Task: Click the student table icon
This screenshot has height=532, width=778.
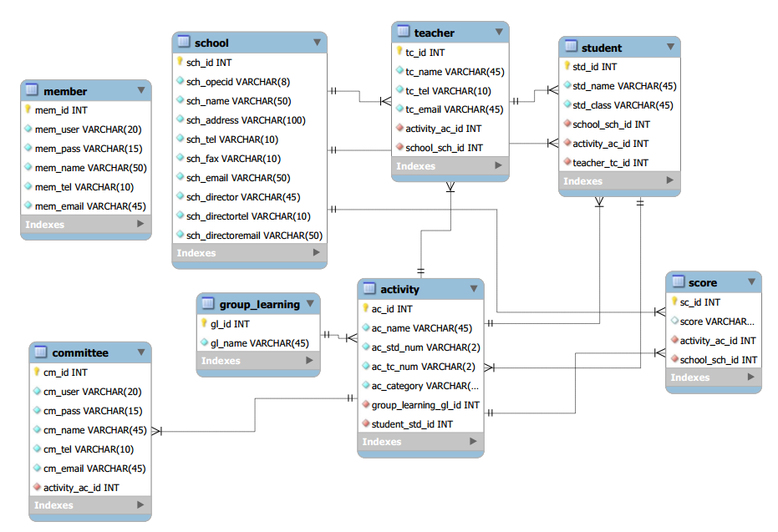Action: pos(571,46)
